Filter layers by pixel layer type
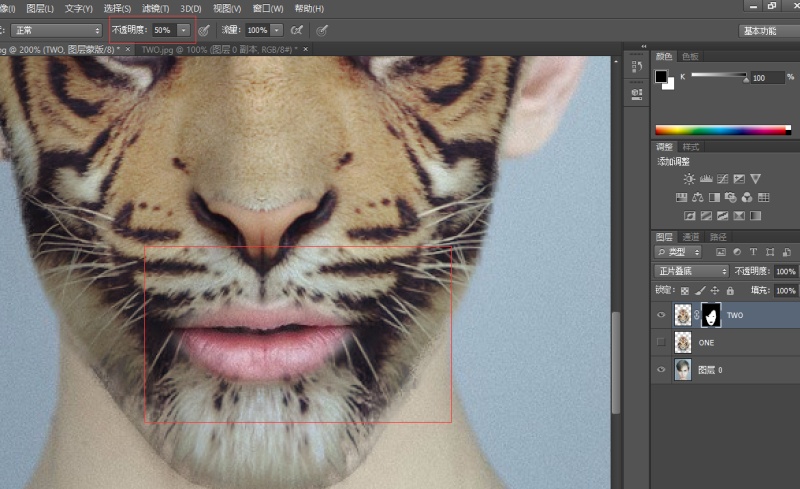Screen dimensions: 800x489 (x=720, y=252)
